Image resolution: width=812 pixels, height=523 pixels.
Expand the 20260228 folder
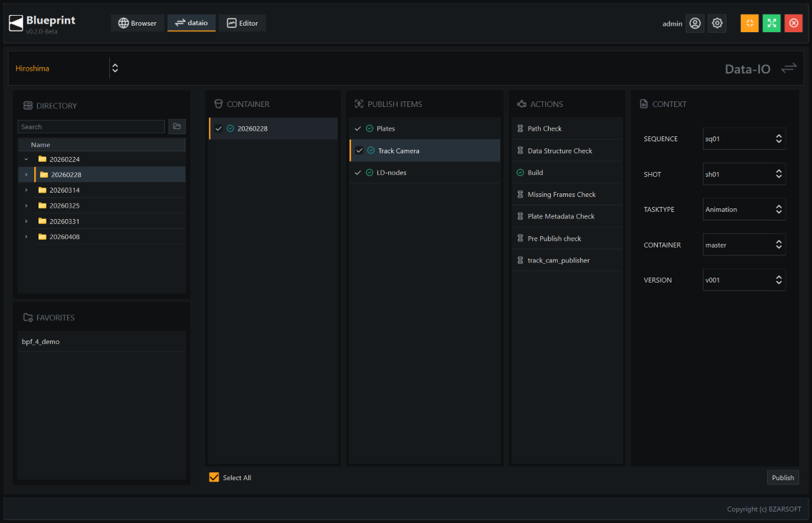[x=26, y=175]
